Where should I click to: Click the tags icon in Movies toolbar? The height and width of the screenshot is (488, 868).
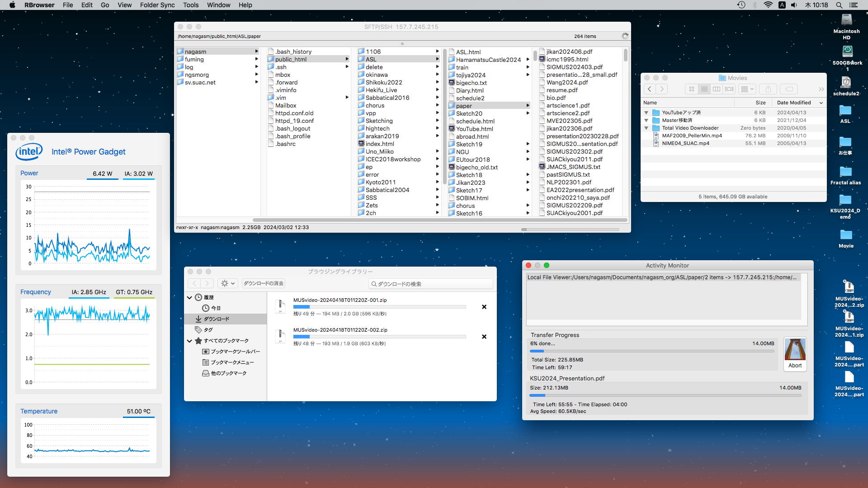click(x=789, y=89)
